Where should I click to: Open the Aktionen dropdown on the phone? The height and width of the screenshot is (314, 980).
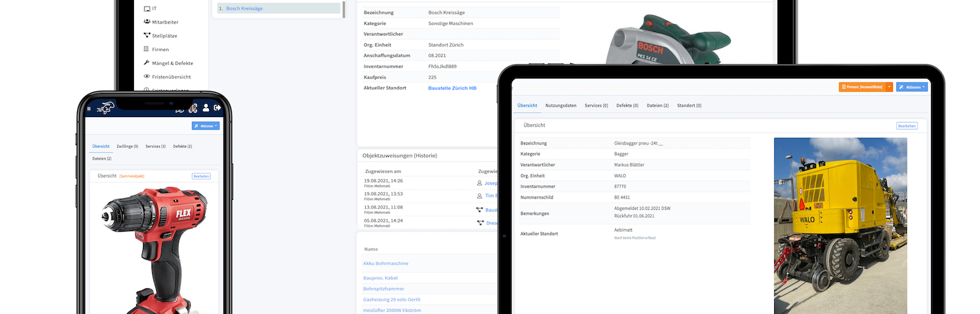(205, 126)
